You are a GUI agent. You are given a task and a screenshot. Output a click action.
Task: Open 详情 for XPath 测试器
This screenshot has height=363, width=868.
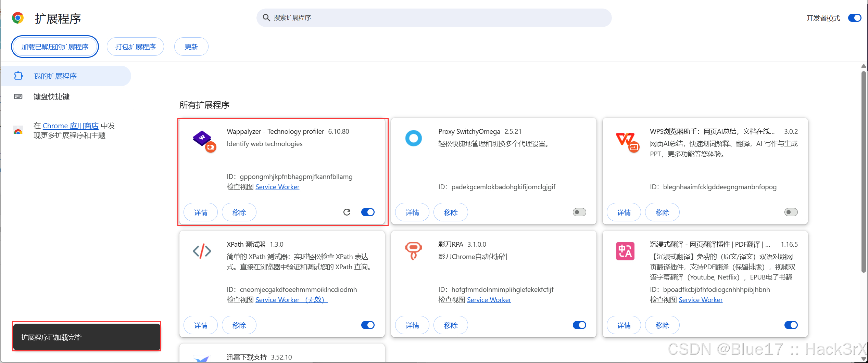pyautogui.click(x=201, y=325)
